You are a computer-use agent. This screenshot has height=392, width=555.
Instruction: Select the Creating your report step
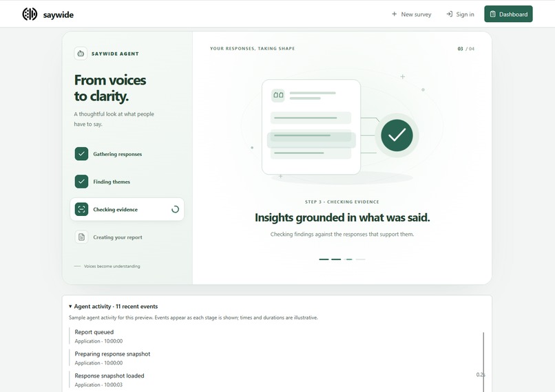pyautogui.click(x=127, y=237)
